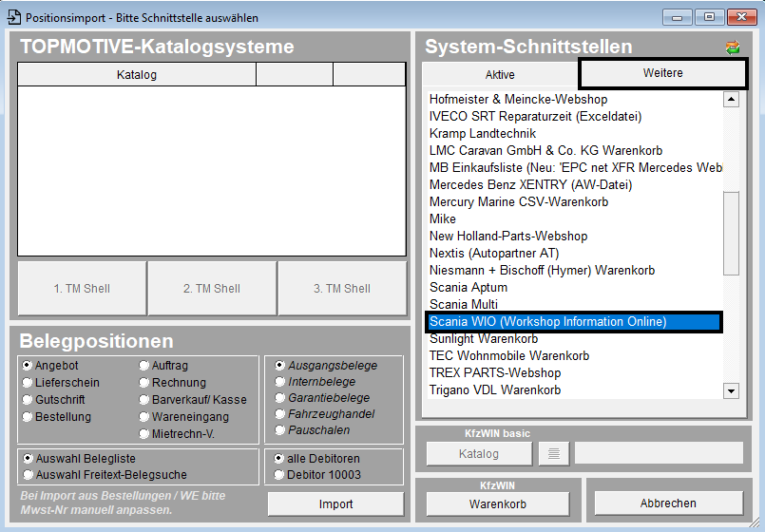Switch to the Weitere tab
The width and height of the screenshot is (765, 532).
click(x=662, y=73)
